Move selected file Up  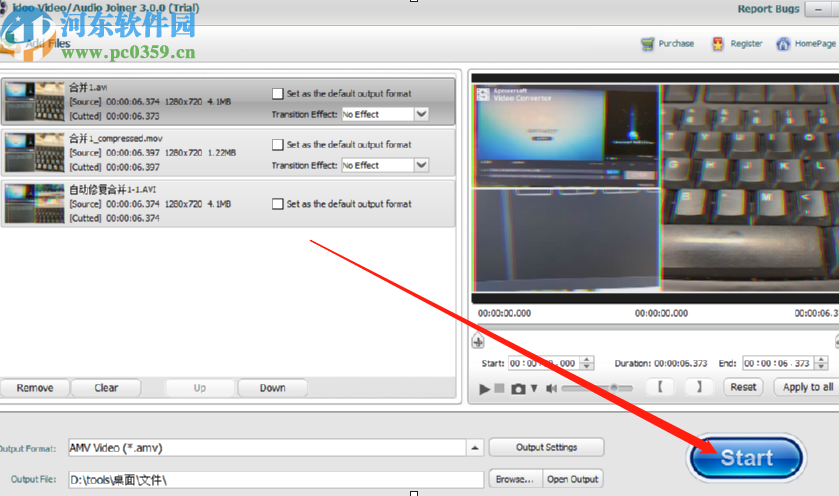(200, 388)
